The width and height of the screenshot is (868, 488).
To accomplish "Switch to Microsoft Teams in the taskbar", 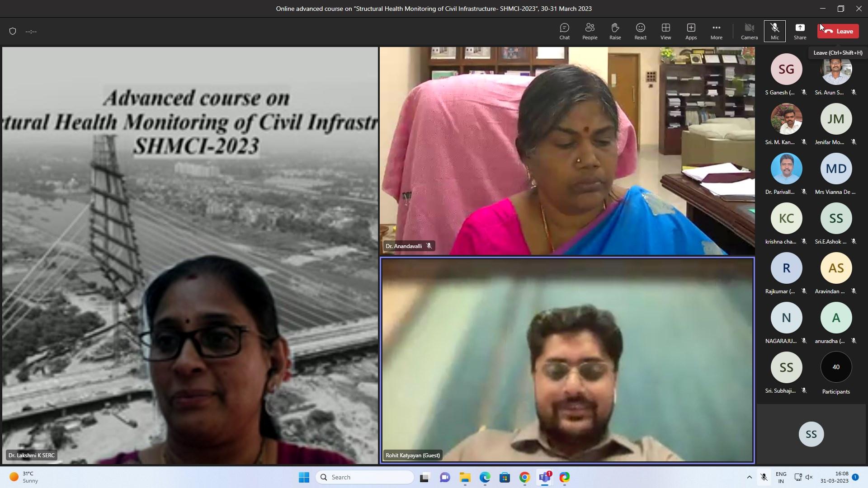I will point(545,477).
